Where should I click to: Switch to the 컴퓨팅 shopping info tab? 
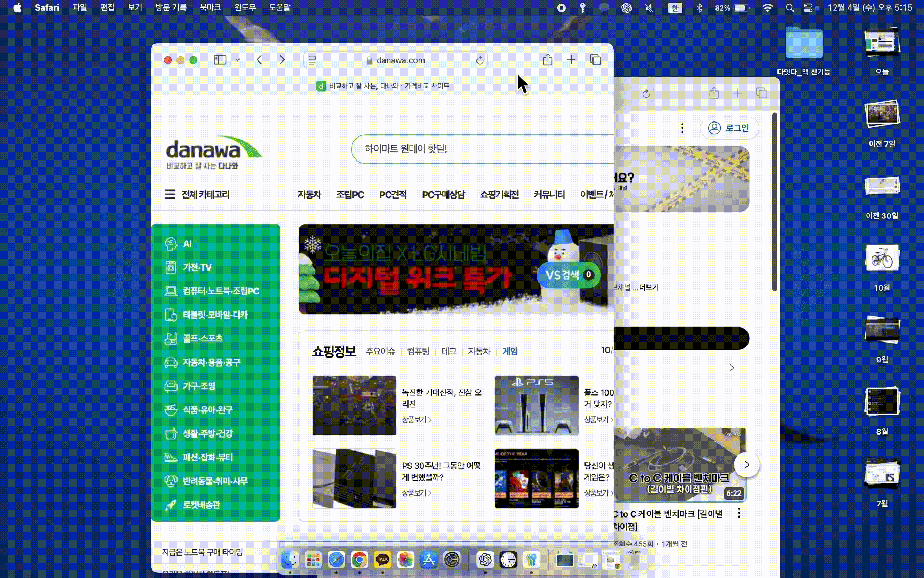[418, 352]
